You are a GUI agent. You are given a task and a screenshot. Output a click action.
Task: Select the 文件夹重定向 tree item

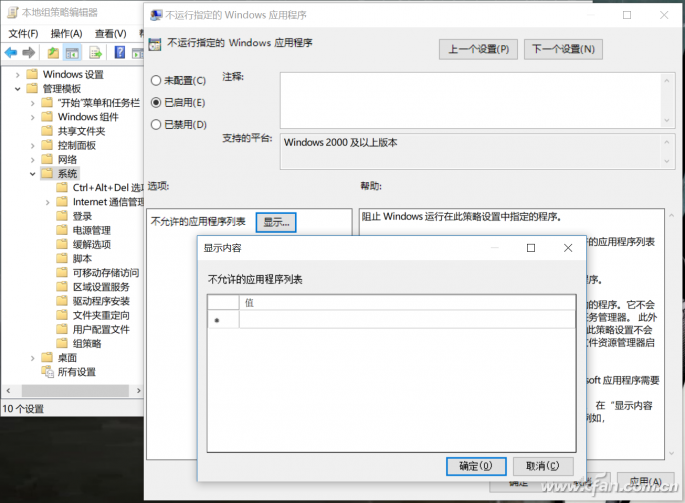point(101,315)
